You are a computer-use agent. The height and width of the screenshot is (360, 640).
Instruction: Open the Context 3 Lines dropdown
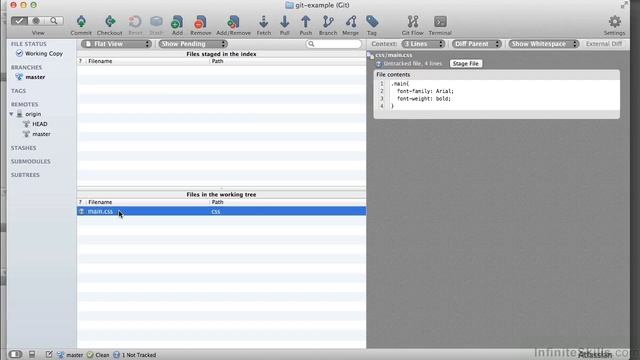click(423, 44)
